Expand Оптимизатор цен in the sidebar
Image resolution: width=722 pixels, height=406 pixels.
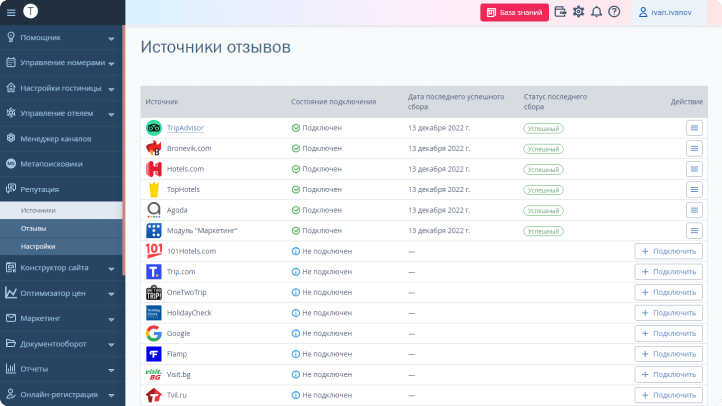pos(61,293)
